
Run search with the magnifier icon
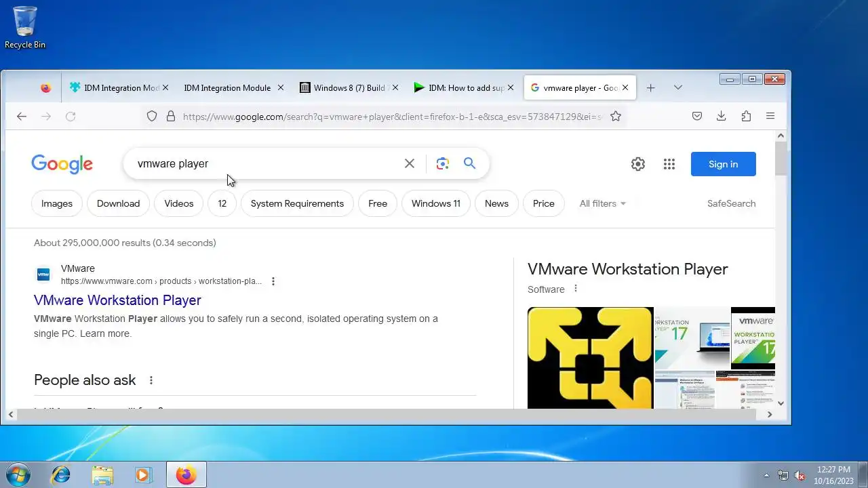[469, 163]
